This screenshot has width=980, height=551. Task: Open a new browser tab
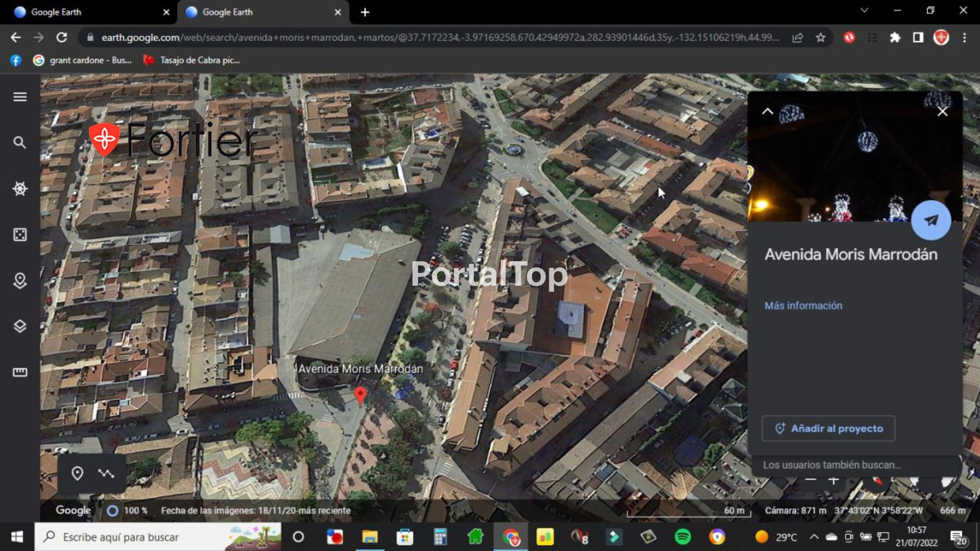click(365, 12)
